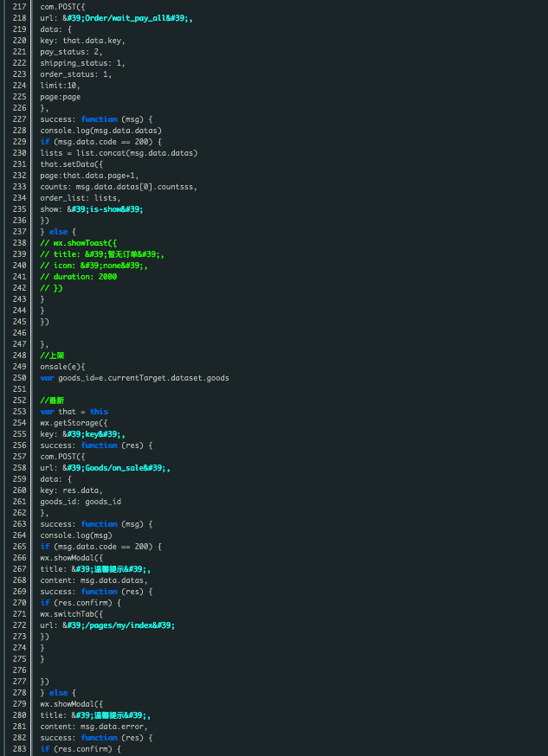
Task: Click line number 226 in the gutter
Action: 19,108
